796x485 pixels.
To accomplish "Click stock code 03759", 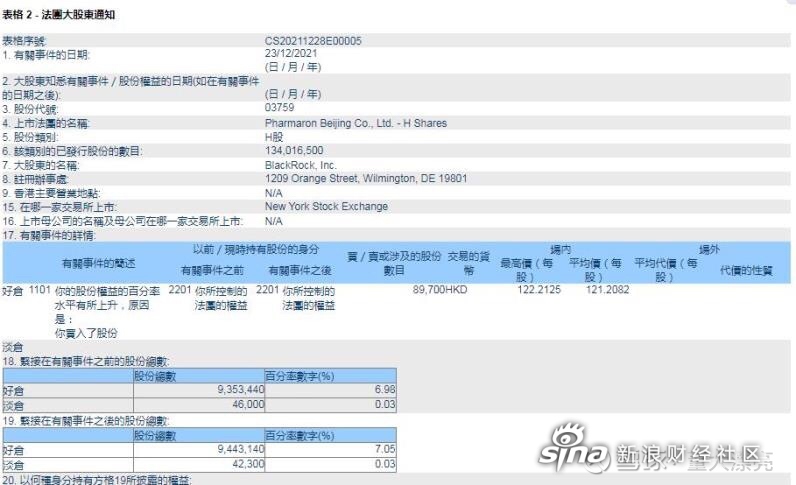I will [279, 108].
